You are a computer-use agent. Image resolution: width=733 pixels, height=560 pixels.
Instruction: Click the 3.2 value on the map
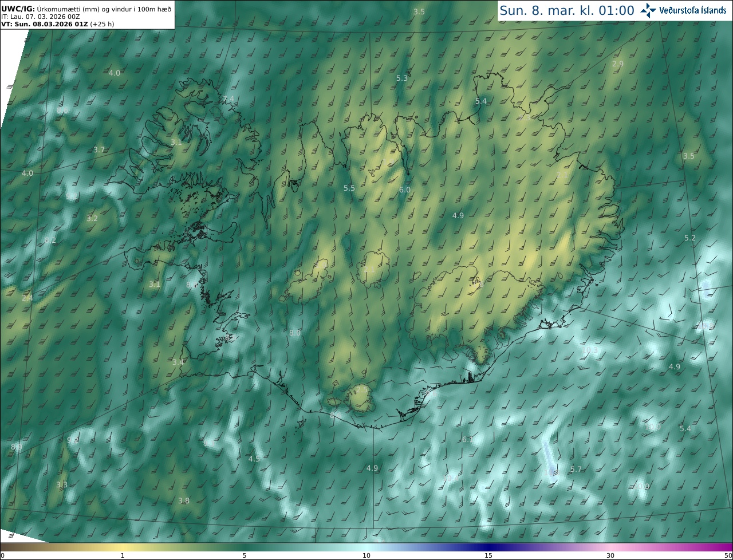[92, 218]
